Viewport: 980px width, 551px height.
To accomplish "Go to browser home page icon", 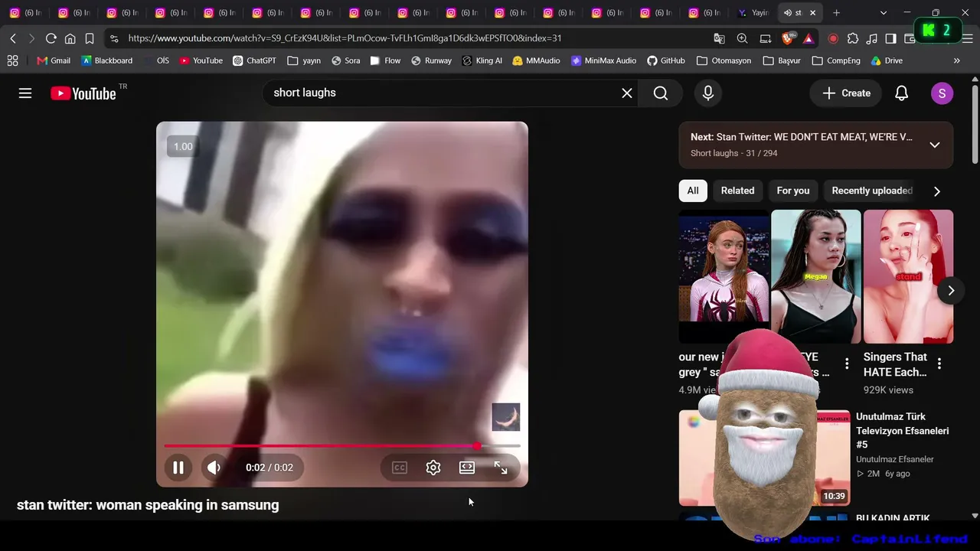I will coord(70,38).
